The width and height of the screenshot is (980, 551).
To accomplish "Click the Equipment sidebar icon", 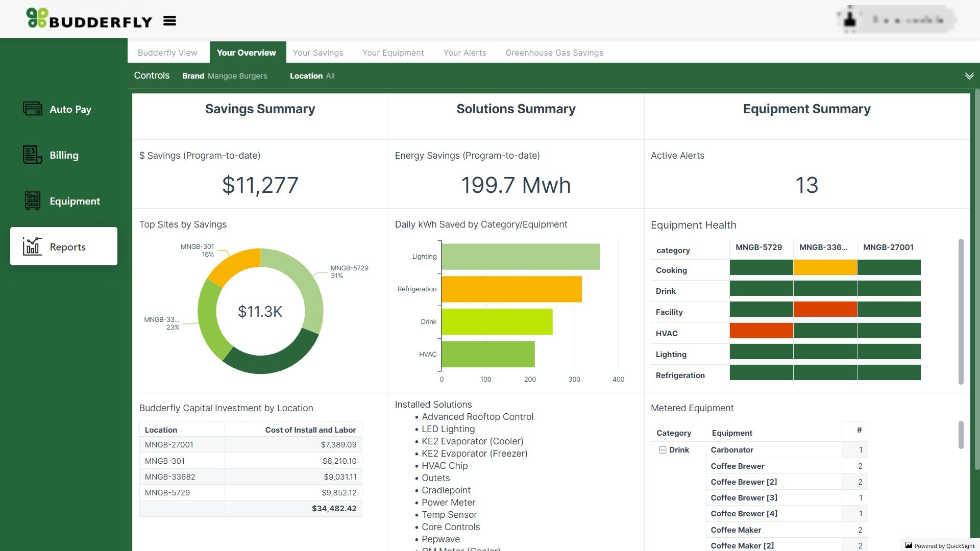I will click(x=32, y=201).
